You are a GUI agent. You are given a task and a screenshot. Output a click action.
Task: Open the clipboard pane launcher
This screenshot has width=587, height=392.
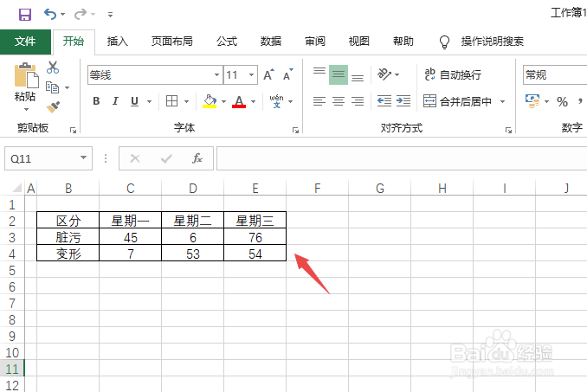[73, 130]
